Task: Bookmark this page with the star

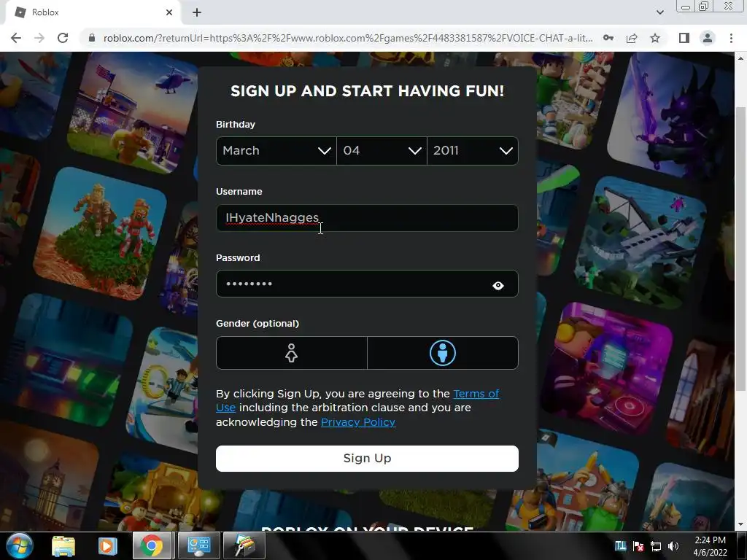Action: (655, 38)
